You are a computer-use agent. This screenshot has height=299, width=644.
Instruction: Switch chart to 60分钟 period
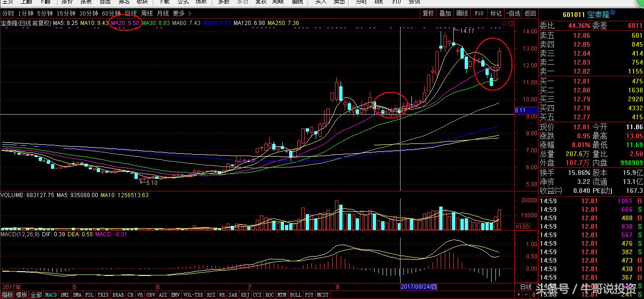pyautogui.click(x=112, y=13)
